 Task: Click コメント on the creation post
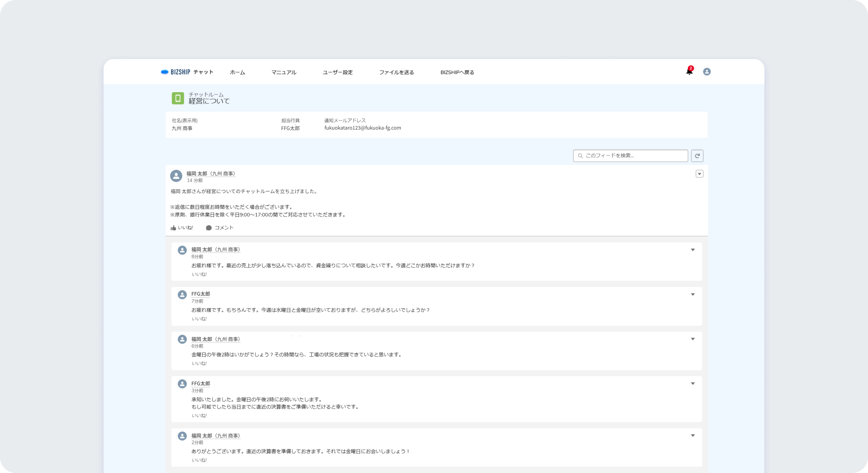219,228
